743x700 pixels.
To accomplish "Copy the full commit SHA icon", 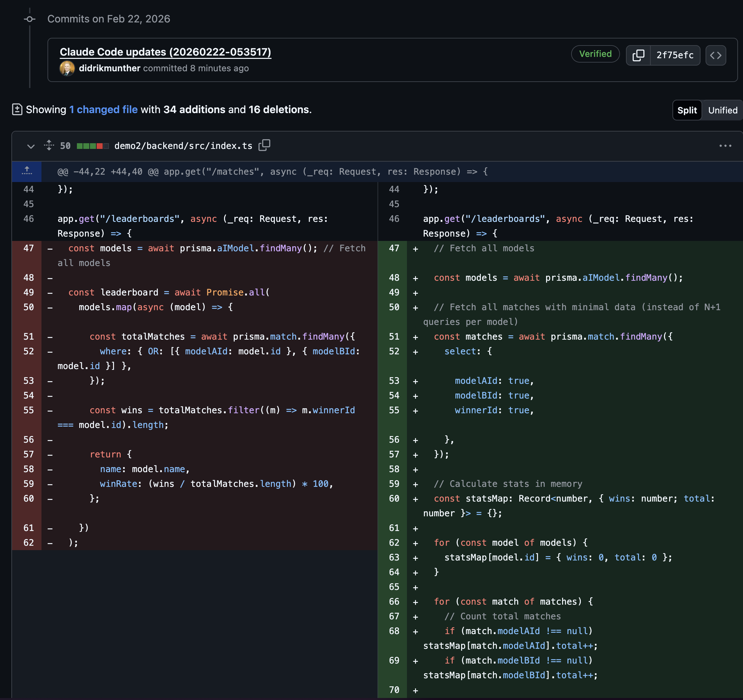I will pyautogui.click(x=638, y=55).
